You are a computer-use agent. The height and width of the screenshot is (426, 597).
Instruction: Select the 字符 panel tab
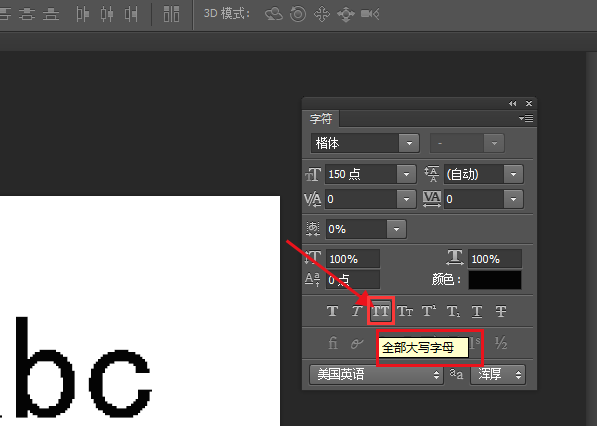point(321,119)
